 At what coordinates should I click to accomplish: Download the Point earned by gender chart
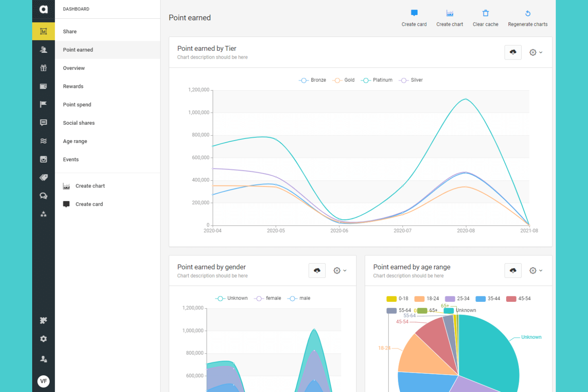[x=317, y=270]
